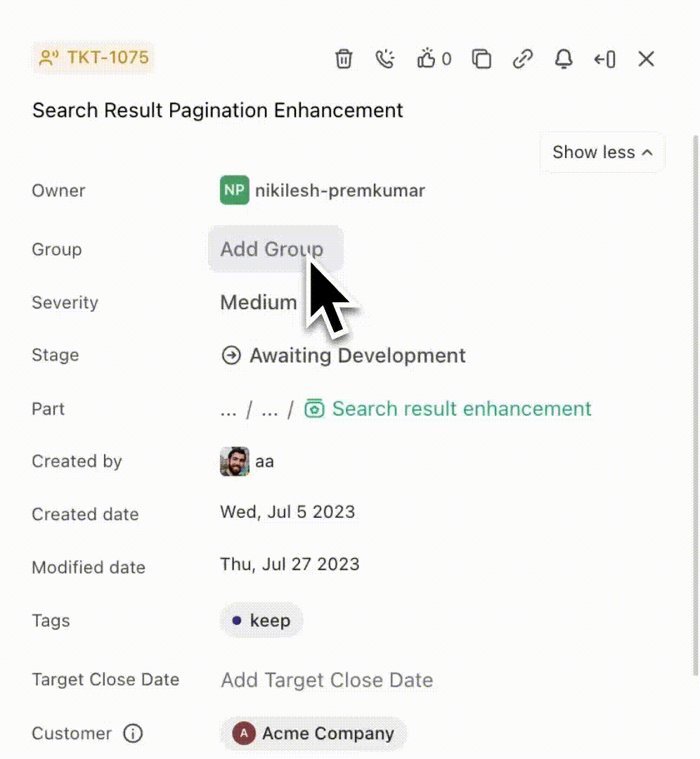Collapse details with Show less

click(602, 153)
